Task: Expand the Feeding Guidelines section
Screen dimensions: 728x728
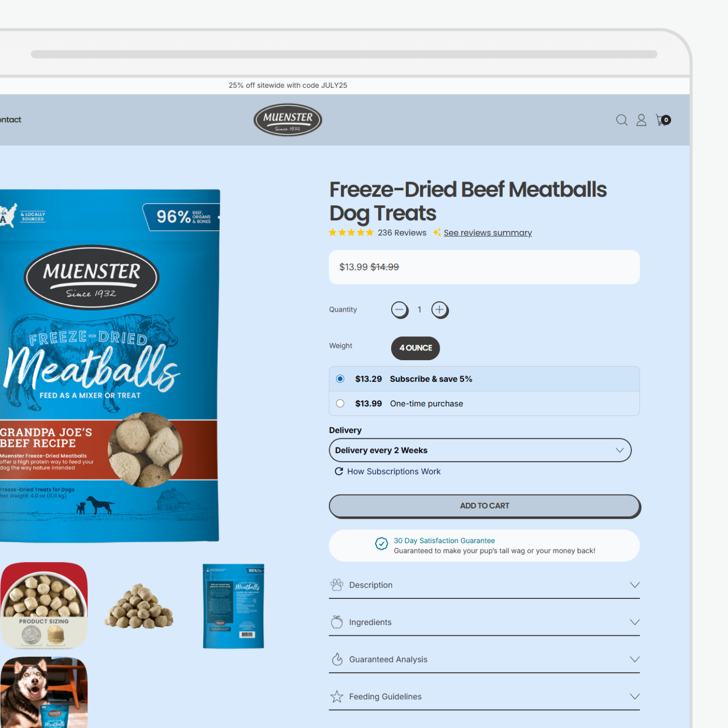Action: click(x=484, y=696)
